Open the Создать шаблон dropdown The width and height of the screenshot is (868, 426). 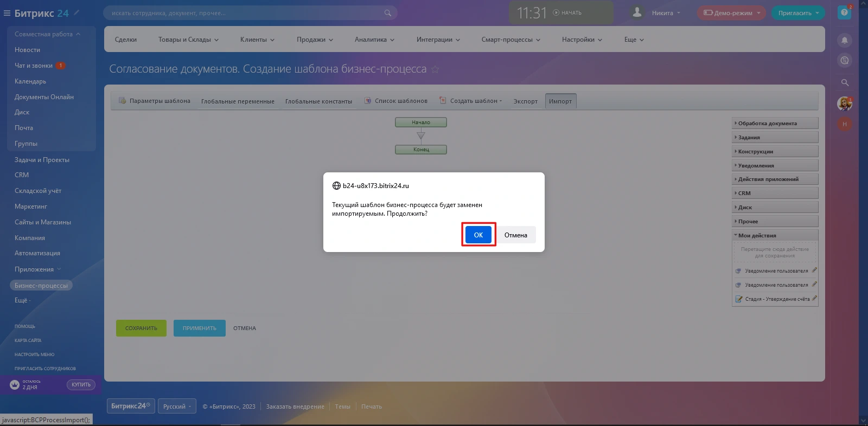475,101
